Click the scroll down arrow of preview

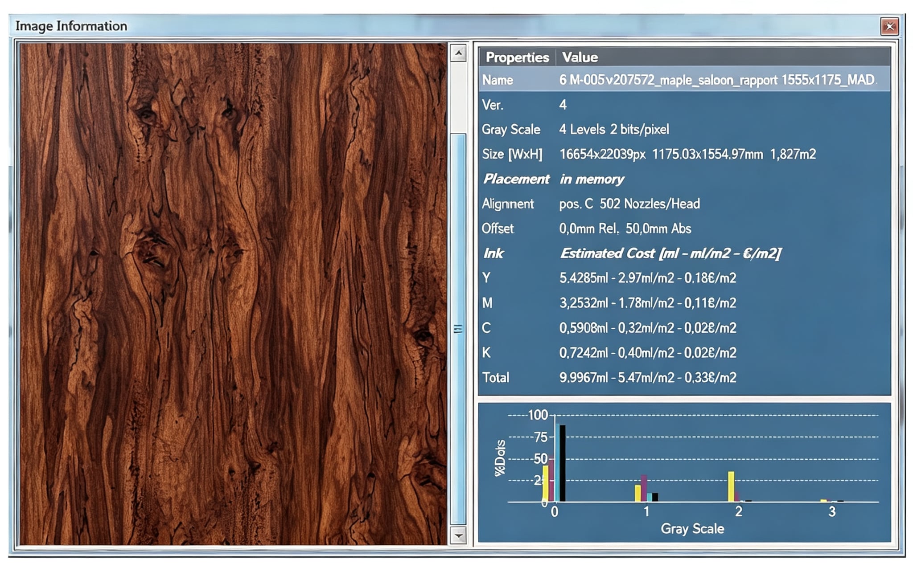click(458, 535)
